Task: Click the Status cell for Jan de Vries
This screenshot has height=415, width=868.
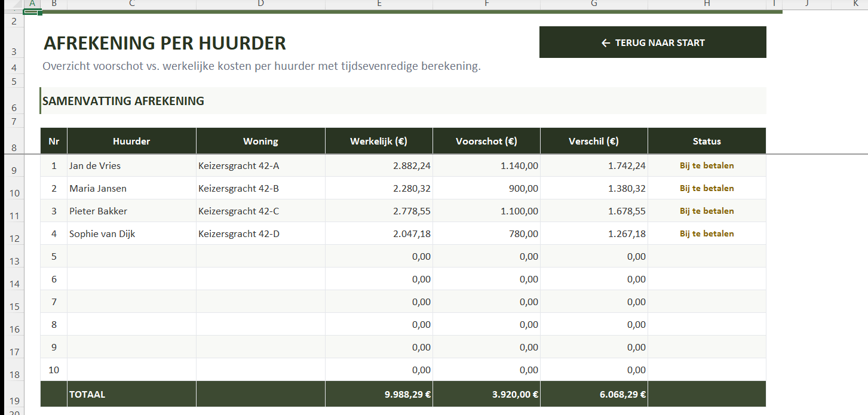Action: (x=707, y=165)
